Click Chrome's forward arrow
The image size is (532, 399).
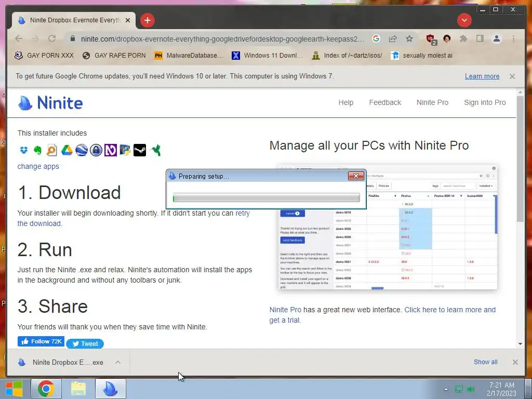pos(35,38)
